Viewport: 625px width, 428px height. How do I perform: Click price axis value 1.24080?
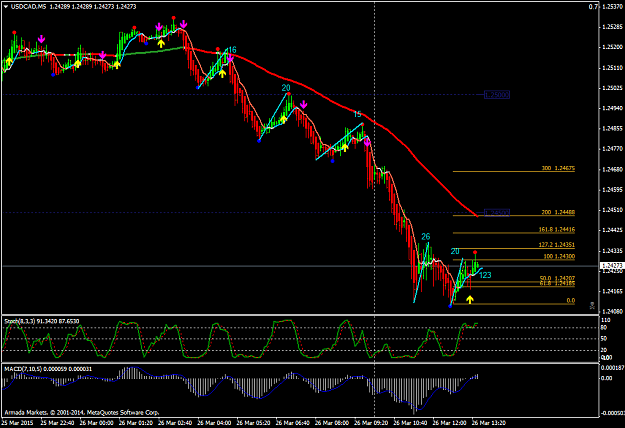pyautogui.click(x=612, y=311)
